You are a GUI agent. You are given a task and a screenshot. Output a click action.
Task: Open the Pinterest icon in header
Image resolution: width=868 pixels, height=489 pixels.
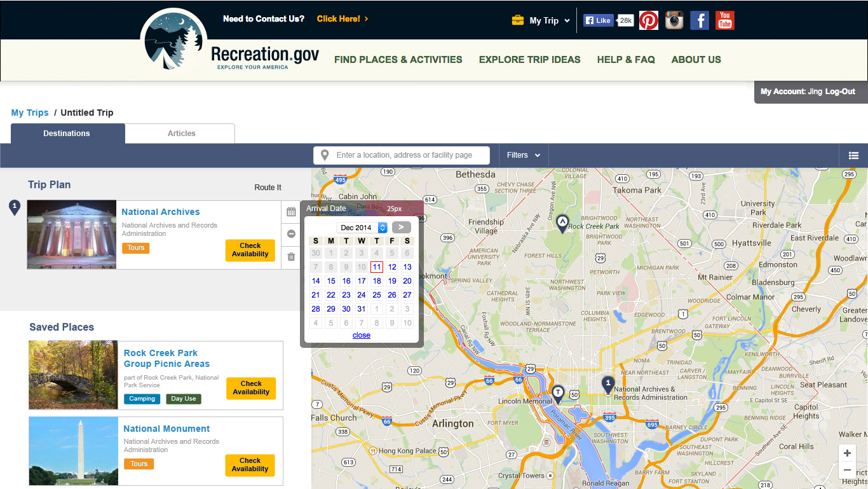[x=649, y=20]
